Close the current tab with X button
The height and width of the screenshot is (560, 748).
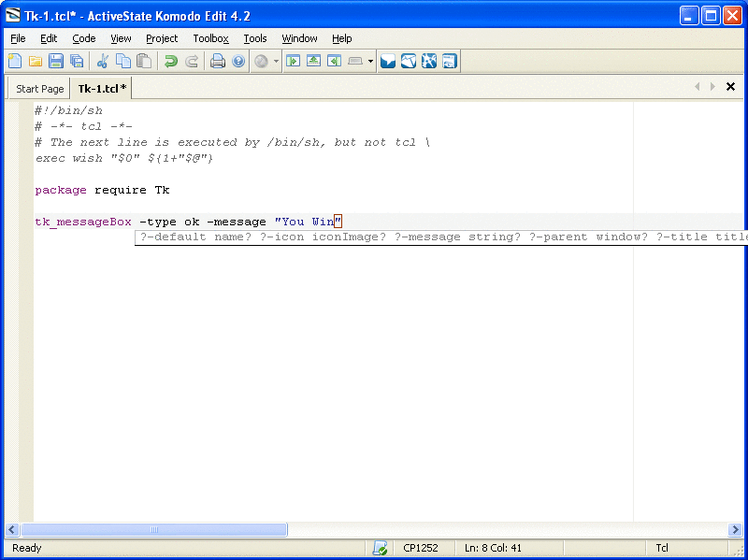click(731, 87)
